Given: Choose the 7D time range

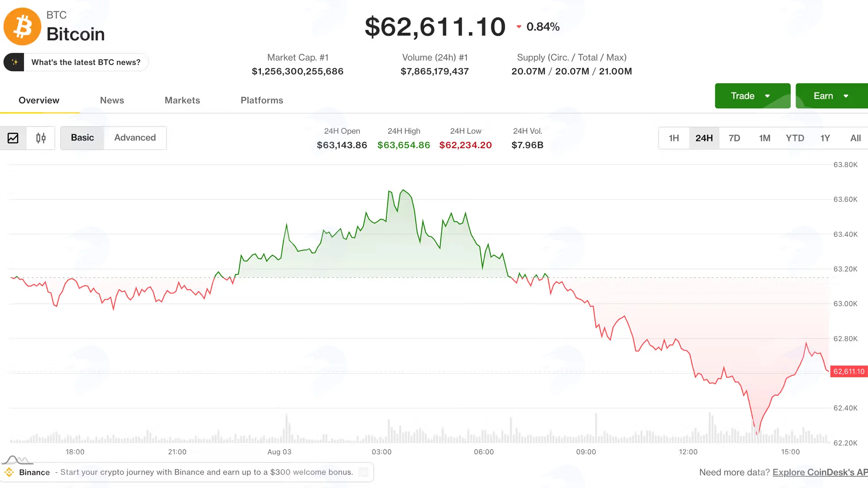Looking at the screenshot, I should 734,138.
